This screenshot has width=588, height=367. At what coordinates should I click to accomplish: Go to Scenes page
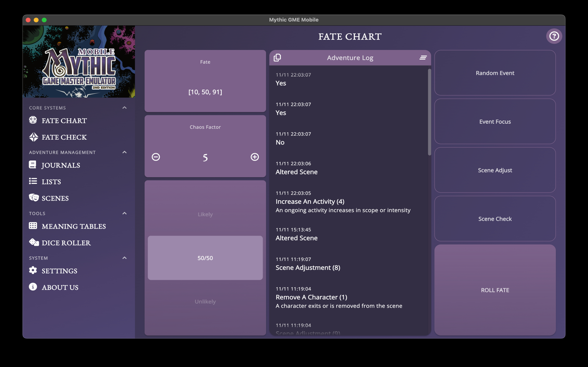tap(55, 198)
